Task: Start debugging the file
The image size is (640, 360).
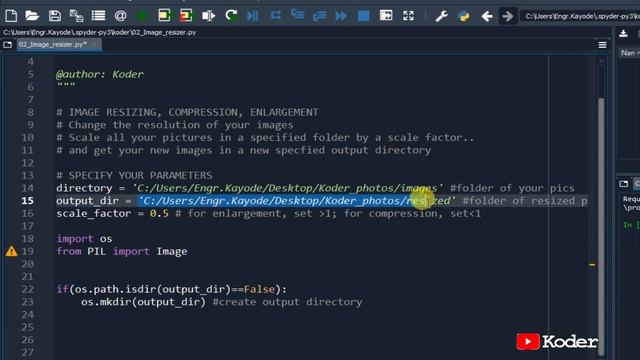Action: coord(253,16)
